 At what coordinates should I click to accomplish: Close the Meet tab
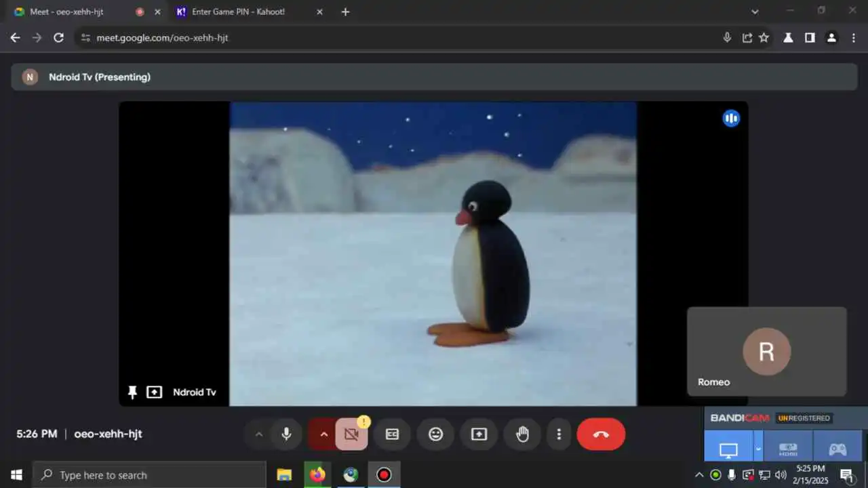(x=157, y=12)
